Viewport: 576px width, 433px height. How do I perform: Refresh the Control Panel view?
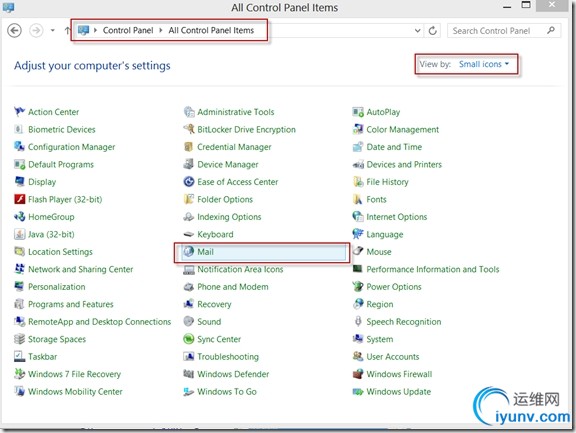pyautogui.click(x=433, y=30)
